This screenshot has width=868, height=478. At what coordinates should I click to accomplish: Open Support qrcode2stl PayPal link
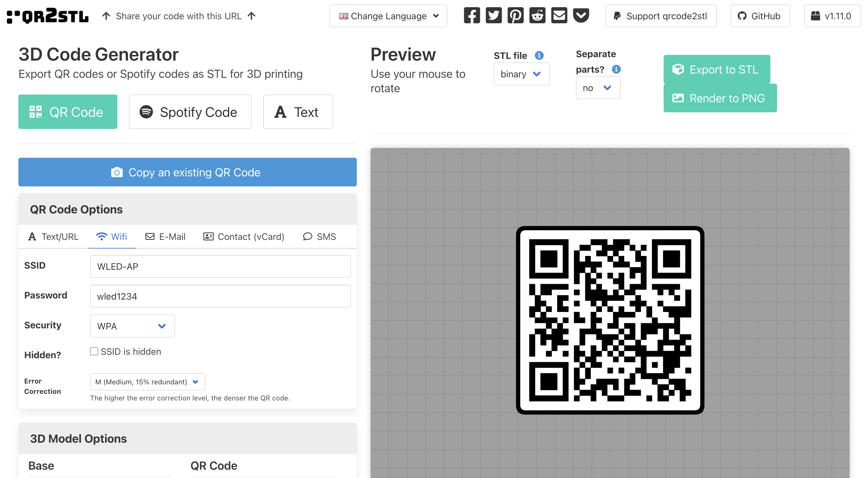(661, 16)
